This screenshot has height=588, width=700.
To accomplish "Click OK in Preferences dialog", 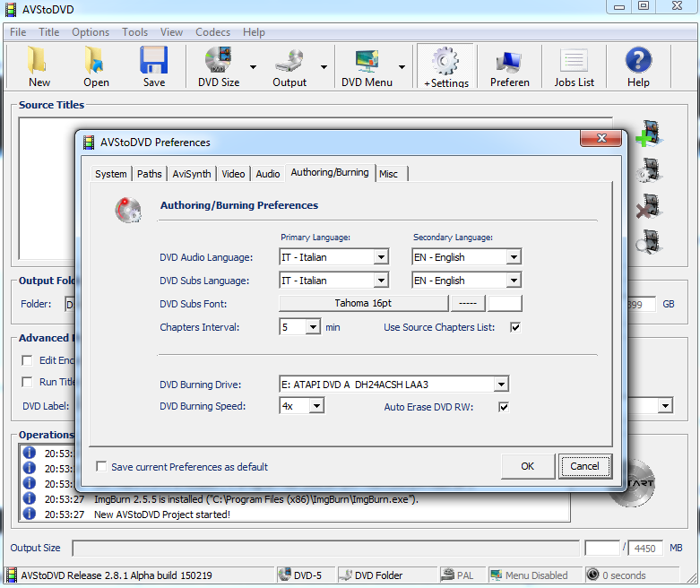I will [527, 466].
